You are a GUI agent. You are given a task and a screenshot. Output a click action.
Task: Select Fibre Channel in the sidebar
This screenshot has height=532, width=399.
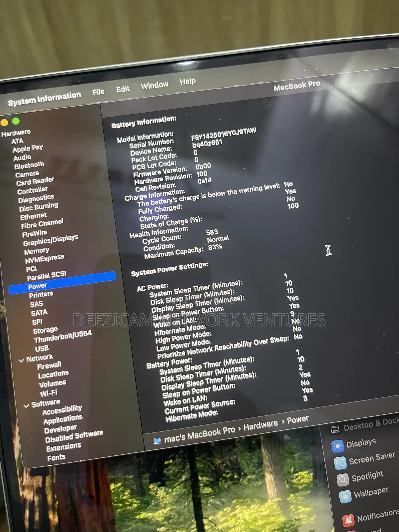tap(42, 224)
